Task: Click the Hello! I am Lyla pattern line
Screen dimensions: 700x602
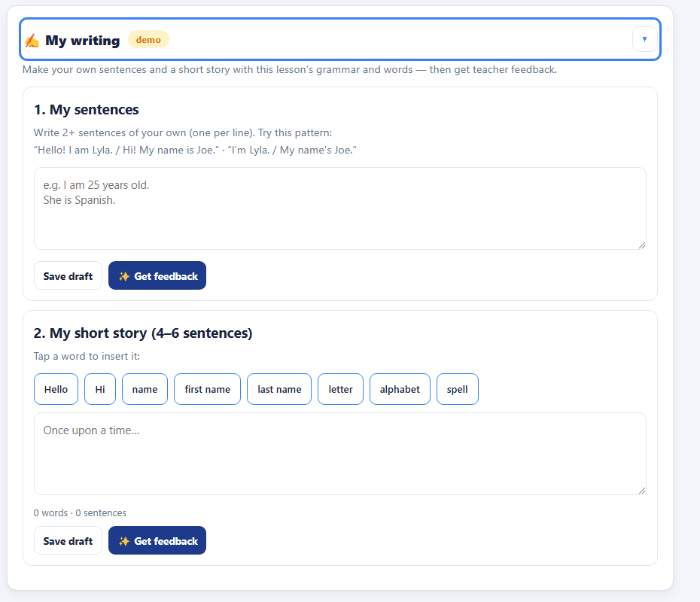Action: click(x=195, y=150)
